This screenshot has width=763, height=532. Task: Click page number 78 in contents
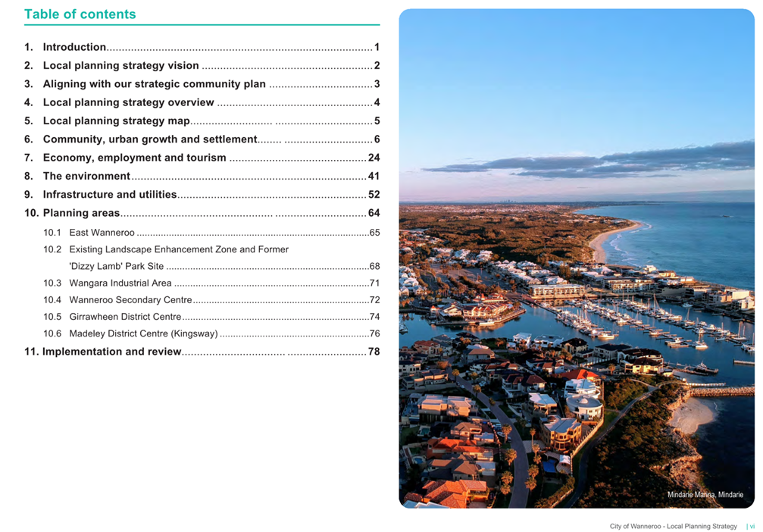pyautogui.click(x=374, y=352)
